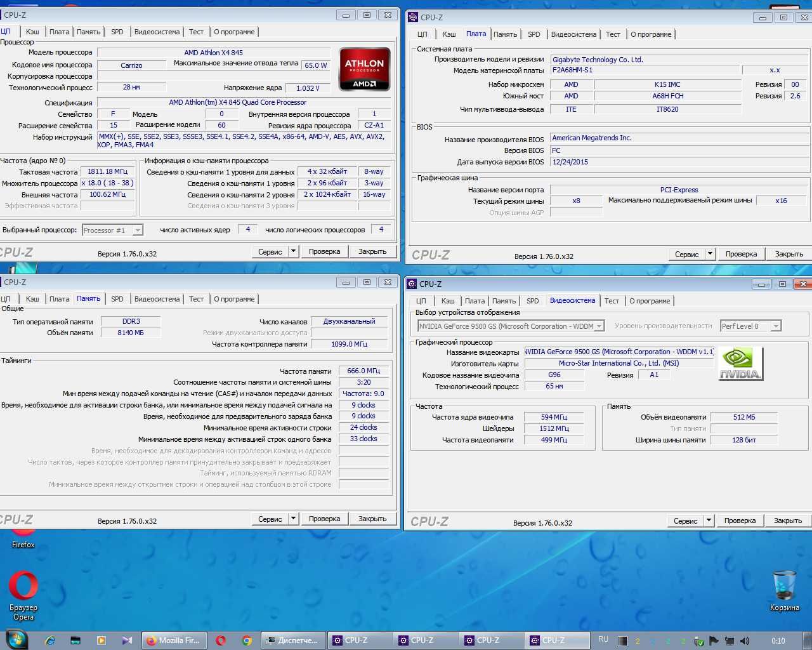Image resolution: width=812 pixels, height=650 pixels.
Task: Switch to Кэш tab in CPU window
Action: (32, 32)
